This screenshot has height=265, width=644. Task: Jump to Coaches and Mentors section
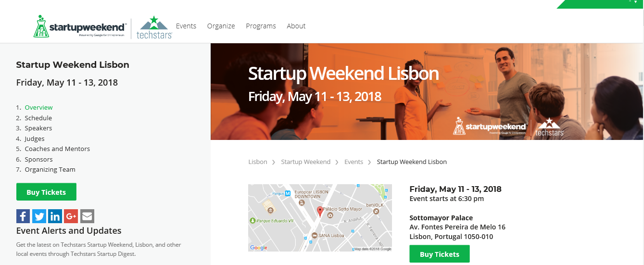[x=57, y=149]
